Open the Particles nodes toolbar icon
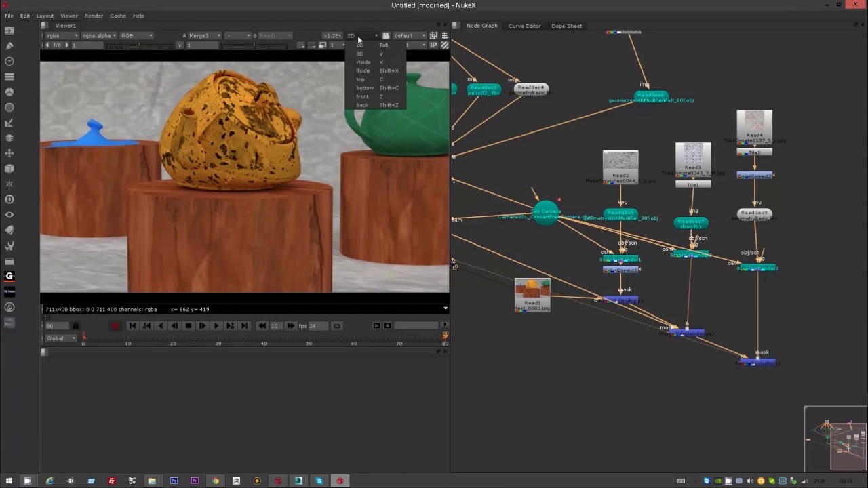 point(9,184)
